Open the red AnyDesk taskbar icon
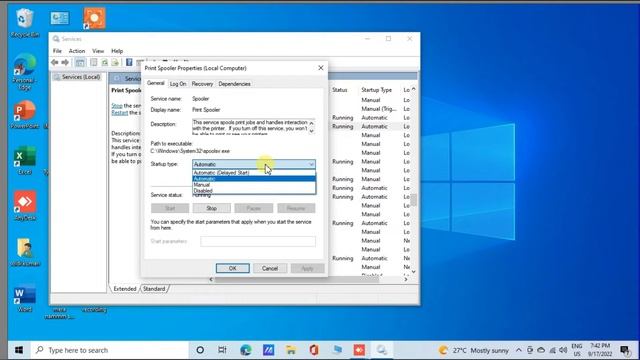640x360 pixels. click(359, 350)
